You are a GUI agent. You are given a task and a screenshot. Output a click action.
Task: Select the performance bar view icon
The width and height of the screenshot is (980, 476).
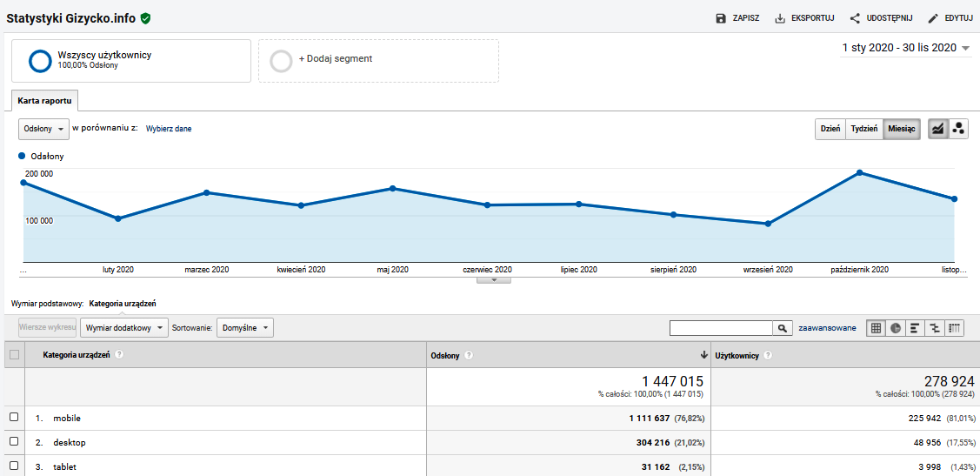point(915,328)
